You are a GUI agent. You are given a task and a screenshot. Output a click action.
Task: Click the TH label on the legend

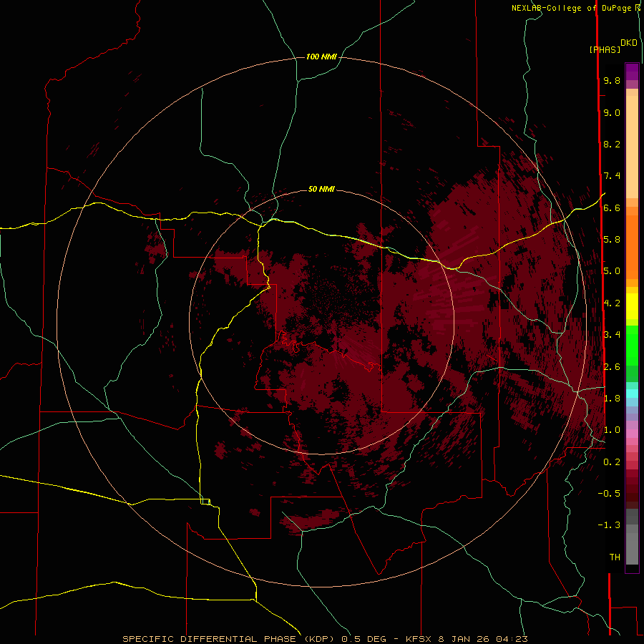[x=615, y=557]
